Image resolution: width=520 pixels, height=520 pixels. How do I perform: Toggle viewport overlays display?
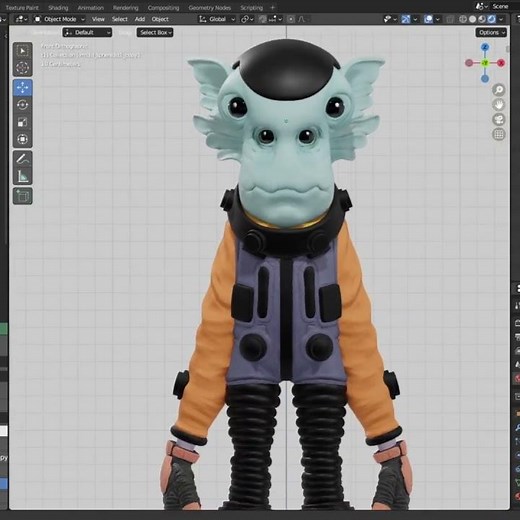(428, 19)
